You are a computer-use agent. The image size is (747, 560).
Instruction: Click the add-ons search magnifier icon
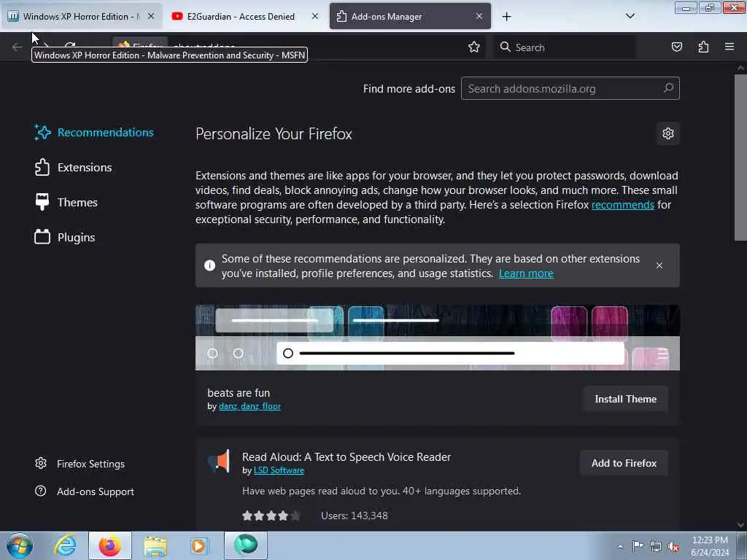[668, 88]
